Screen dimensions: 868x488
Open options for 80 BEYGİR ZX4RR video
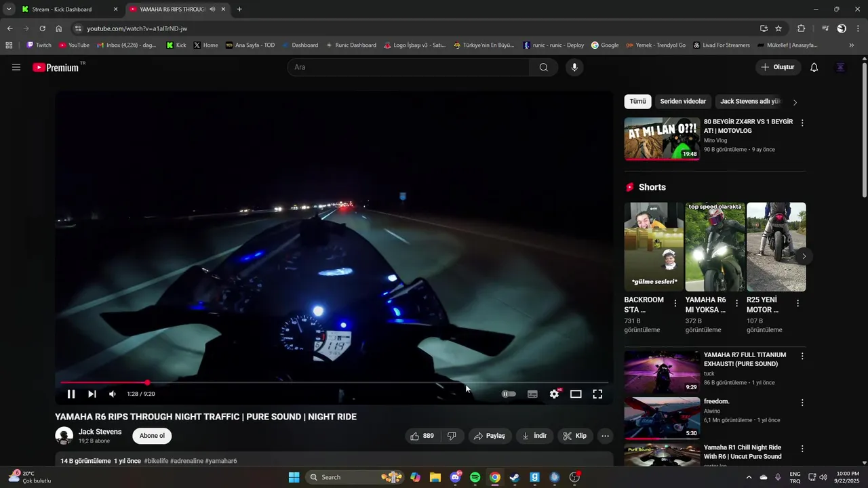802,123
